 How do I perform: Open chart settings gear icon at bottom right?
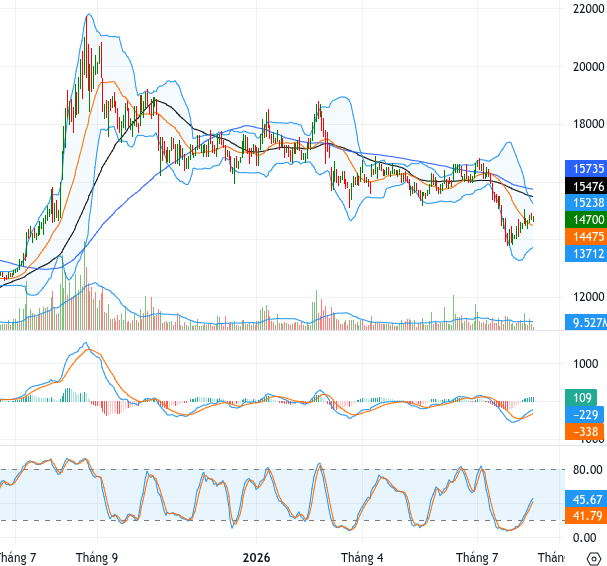coord(593,559)
